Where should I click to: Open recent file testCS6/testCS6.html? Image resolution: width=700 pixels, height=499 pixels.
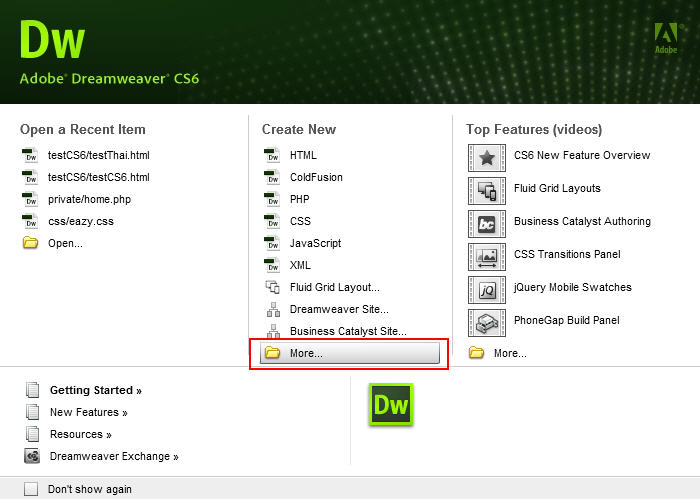[x=99, y=177]
